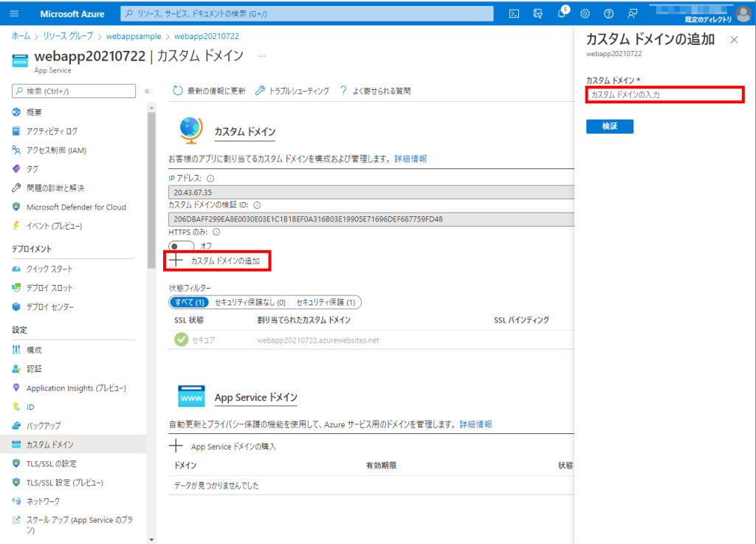Viewport: 756px width, 544px height.
Task: Click the IP address field 20.43.67.35
Action: click(x=371, y=192)
